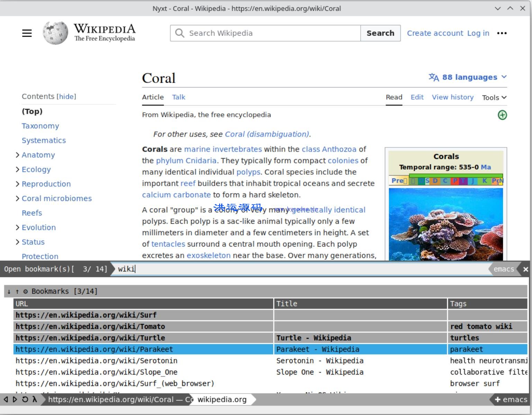The height and width of the screenshot is (415, 532).
Task: Open the View history tab
Action: (452, 97)
